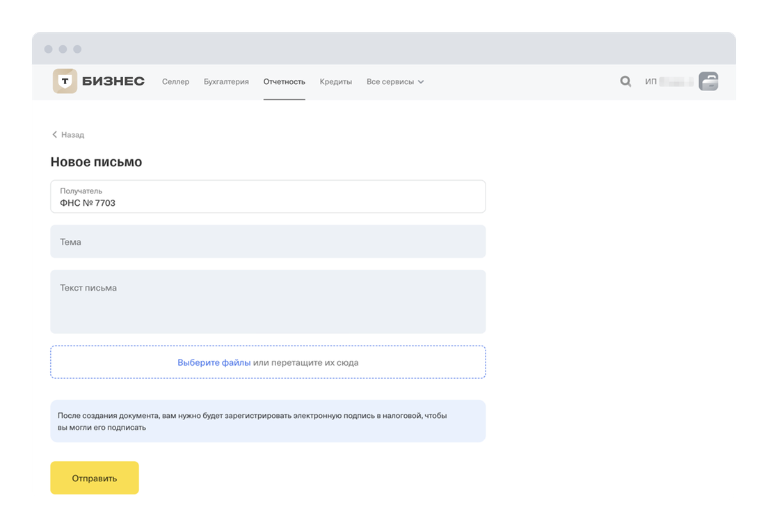Viewport: 768px width, 532px height.
Task: Go back via the Назад link
Action: (72, 135)
